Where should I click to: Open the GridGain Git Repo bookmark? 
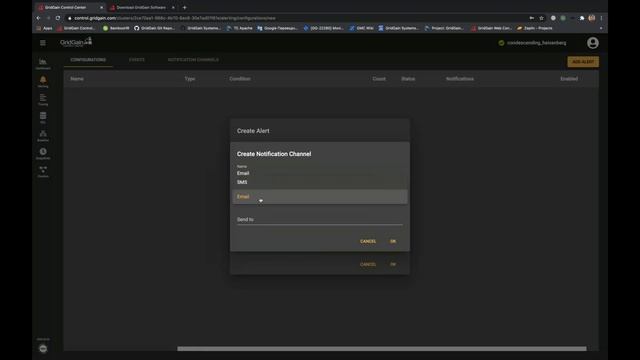coord(154,28)
